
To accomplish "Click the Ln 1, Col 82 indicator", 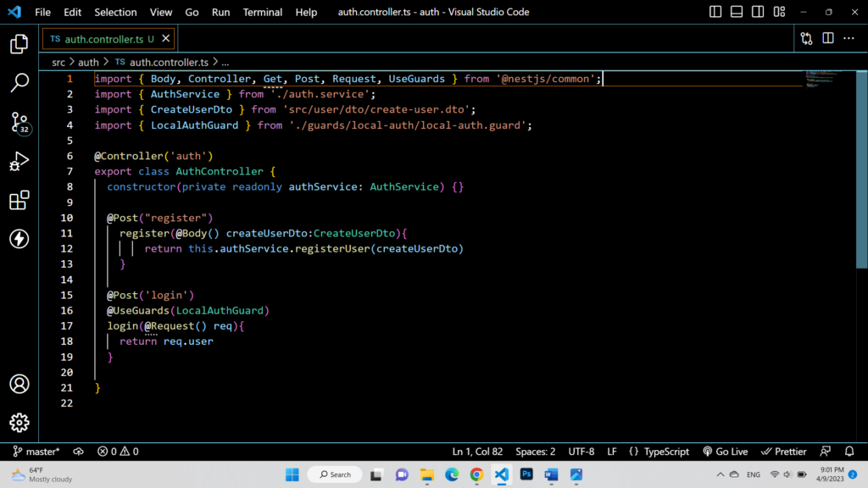I will tap(477, 452).
